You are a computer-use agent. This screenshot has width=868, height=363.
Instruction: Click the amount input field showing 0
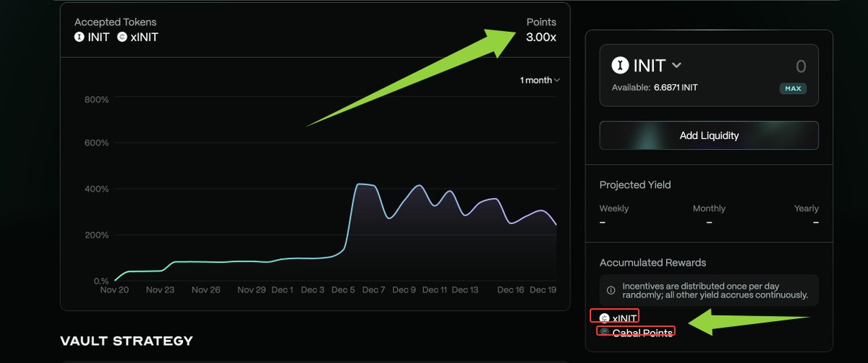(x=801, y=67)
